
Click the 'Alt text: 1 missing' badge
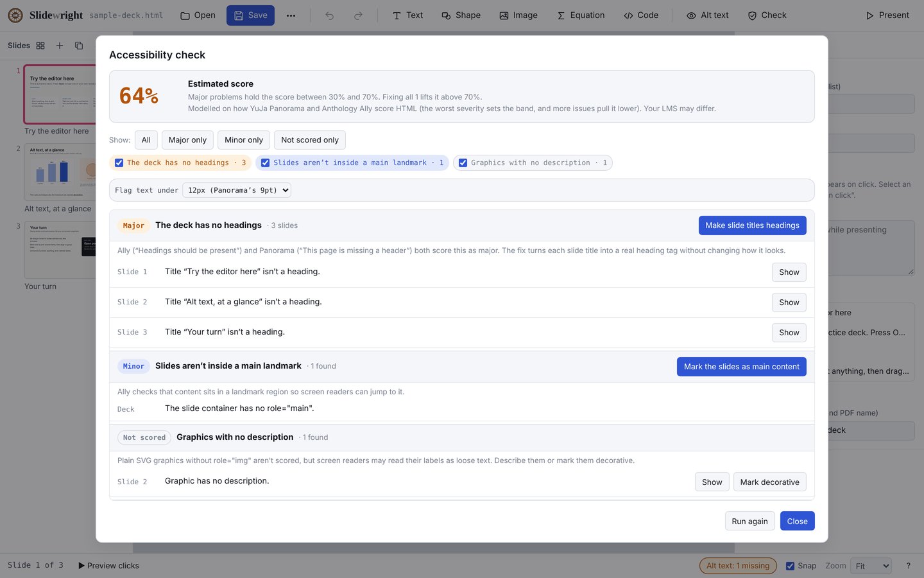[x=738, y=566]
